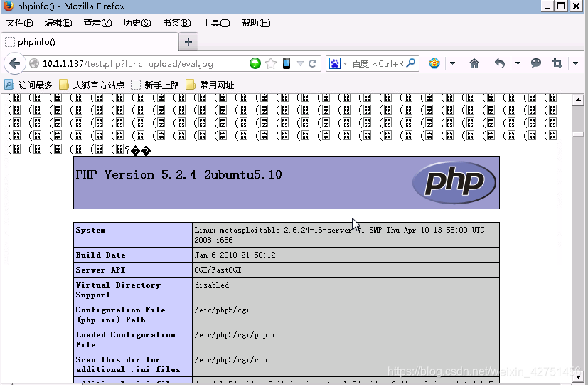
Task: Open the 书签(B) menu
Action: tap(176, 23)
